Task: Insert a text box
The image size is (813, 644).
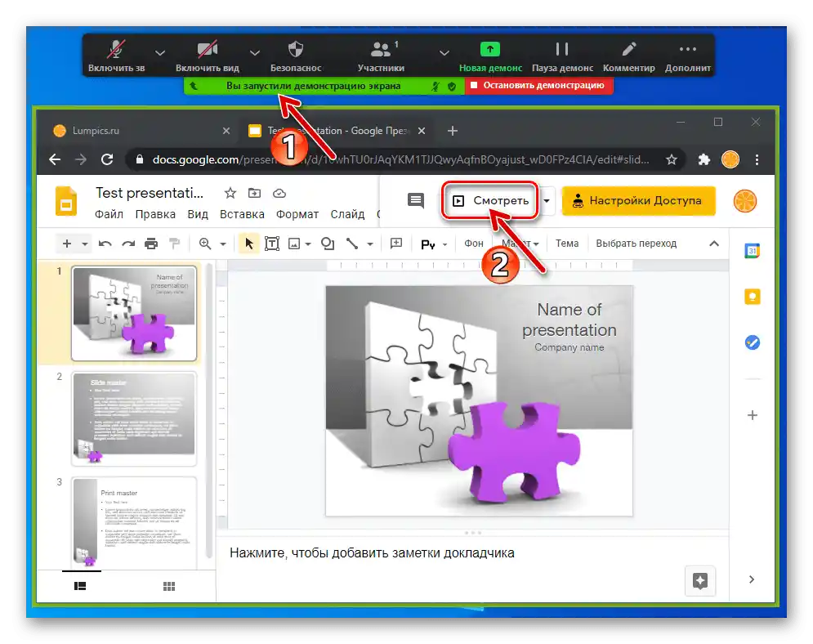Action: 272,244
